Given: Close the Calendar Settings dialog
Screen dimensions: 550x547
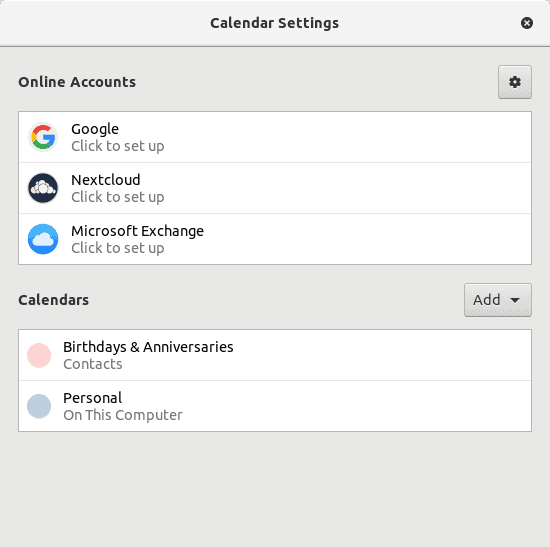Looking at the screenshot, I should coord(526,23).
